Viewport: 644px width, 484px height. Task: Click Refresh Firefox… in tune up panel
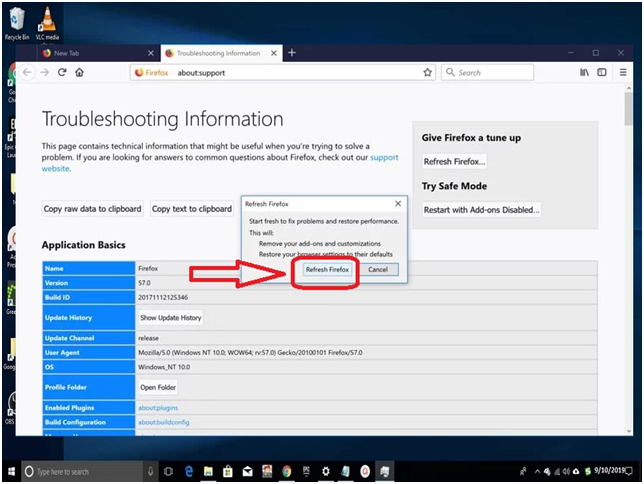click(454, 161)
